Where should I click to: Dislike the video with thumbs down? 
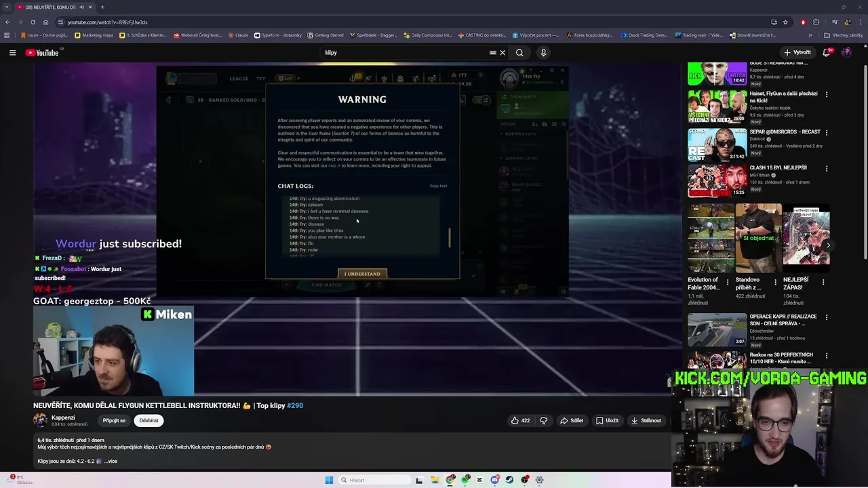coord(543,421)
